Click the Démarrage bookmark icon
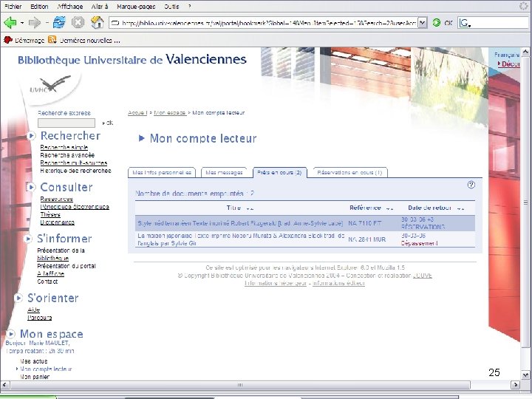This screenshot has width=532, height=399. [x=7, y=40]
